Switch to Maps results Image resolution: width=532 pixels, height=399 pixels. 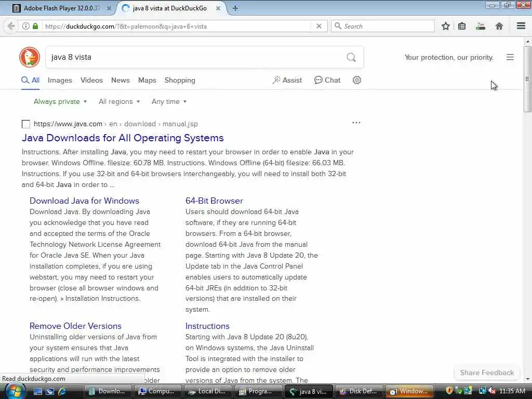147,81
